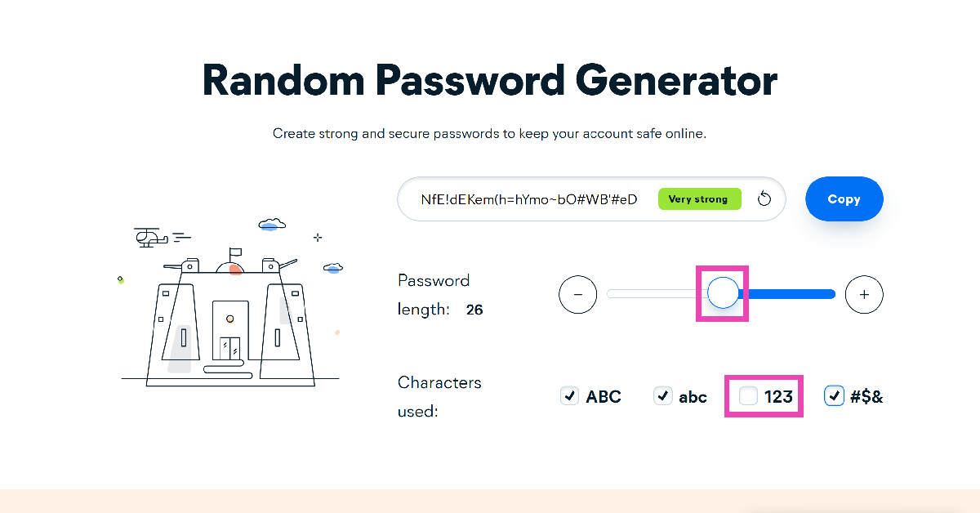Click the password length slider handle
Image resolution: width=980 pixels, height=513 pixels.
pyautogui.click(x=723, y=293)
